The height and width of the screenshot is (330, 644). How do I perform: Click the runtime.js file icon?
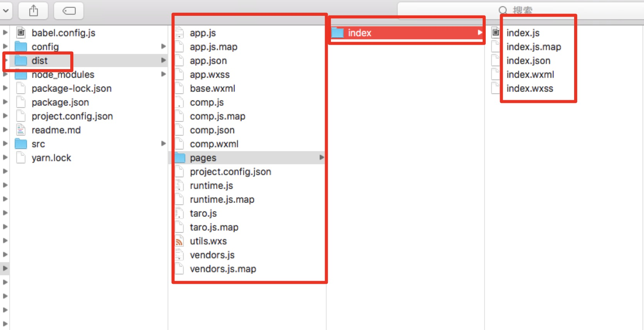[180, 185]
